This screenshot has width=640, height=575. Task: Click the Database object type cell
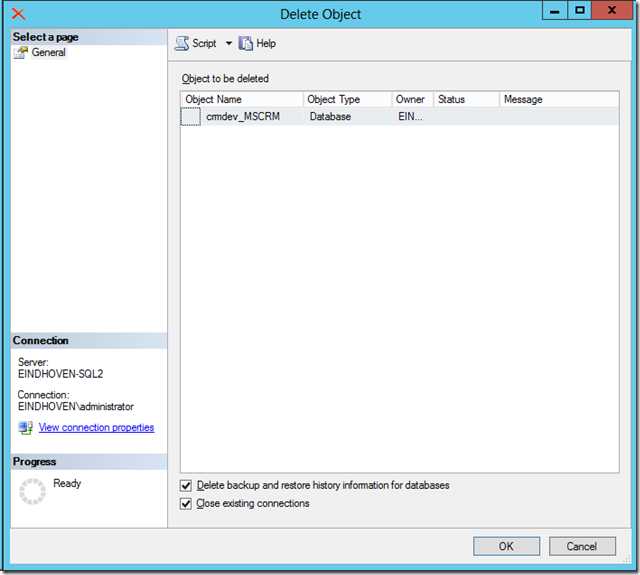(x=330, y=117)
